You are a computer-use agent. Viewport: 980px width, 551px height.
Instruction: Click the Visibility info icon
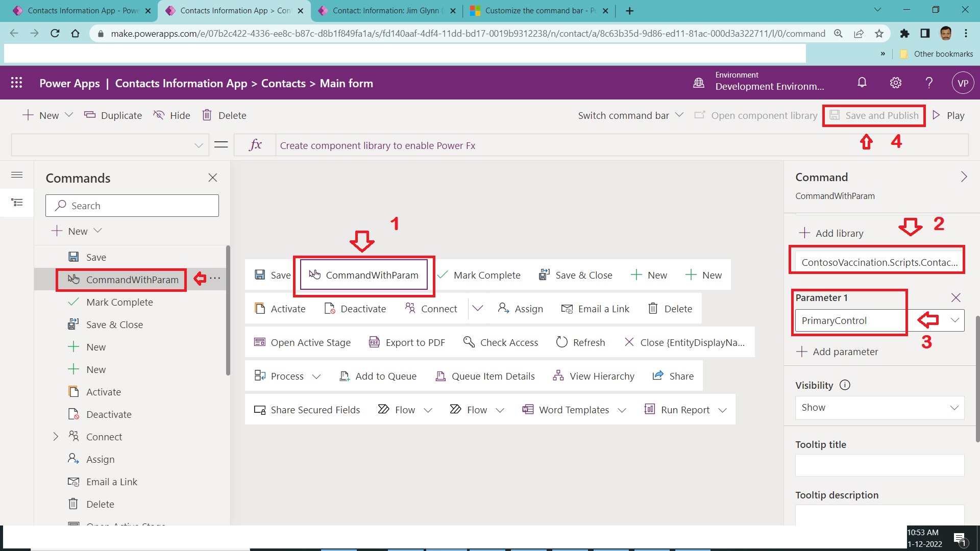coord(845,385)
